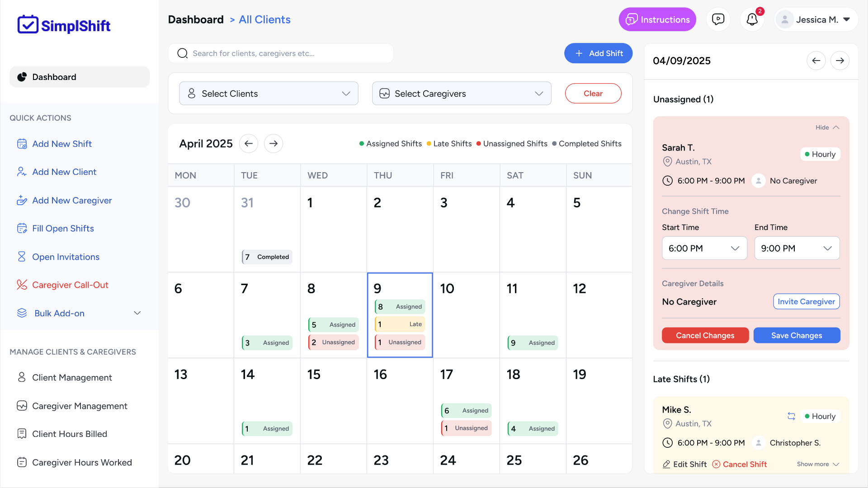Image resolution: width=868 pixels, height=488 pixels.
Task: Click the Edit Shift pencil icon
Action: [666, 464]
